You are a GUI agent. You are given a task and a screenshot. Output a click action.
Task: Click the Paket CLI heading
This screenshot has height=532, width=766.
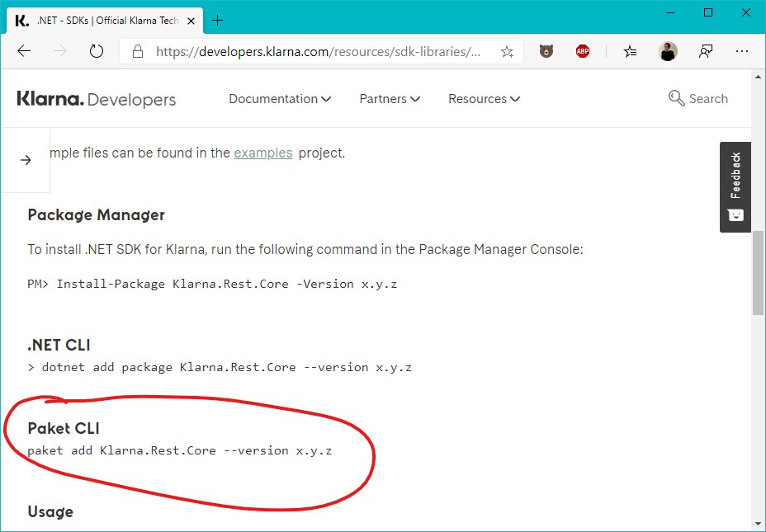(x=64, y=428)
